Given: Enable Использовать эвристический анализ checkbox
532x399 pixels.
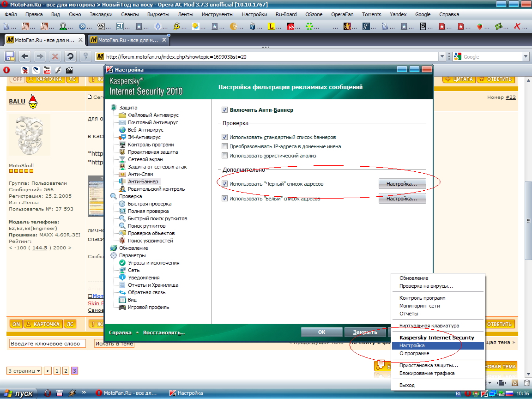Looking at the screenshot, I should pyautogui.click(x=224, y=156).
